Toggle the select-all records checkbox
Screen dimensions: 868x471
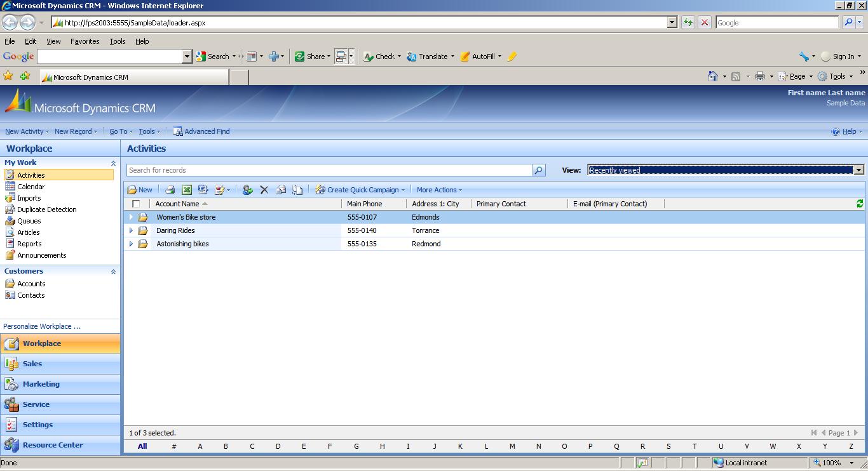point(136,204)
